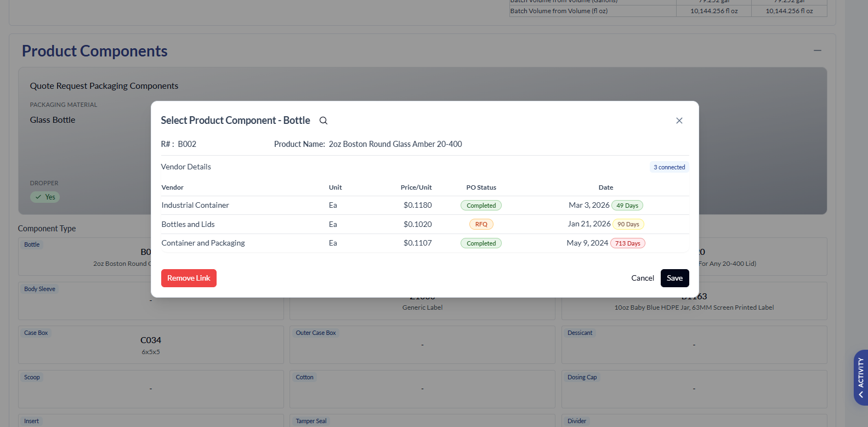Click the 49 Days badge

pos(627,206)
